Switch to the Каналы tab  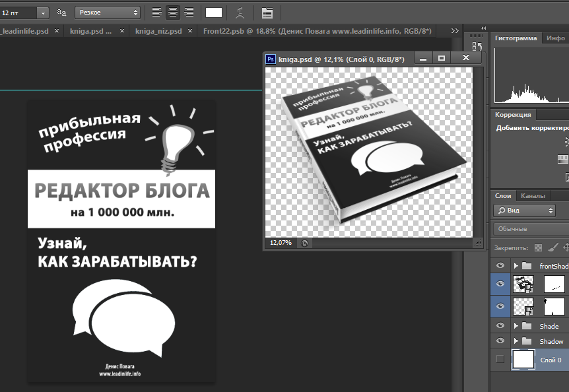533,196
